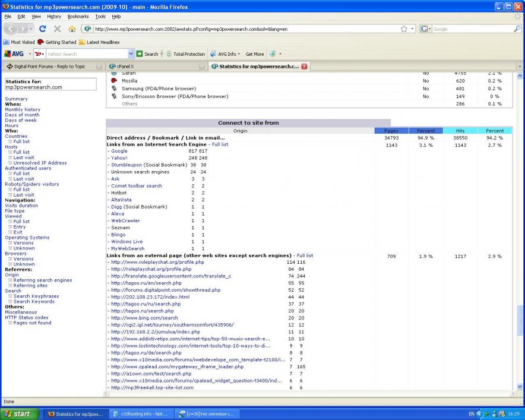Open the Bookmarks menu
Image resolution: width=525 pixels, height=420 pixels.
pyautogui.click(x=78, y=17)
